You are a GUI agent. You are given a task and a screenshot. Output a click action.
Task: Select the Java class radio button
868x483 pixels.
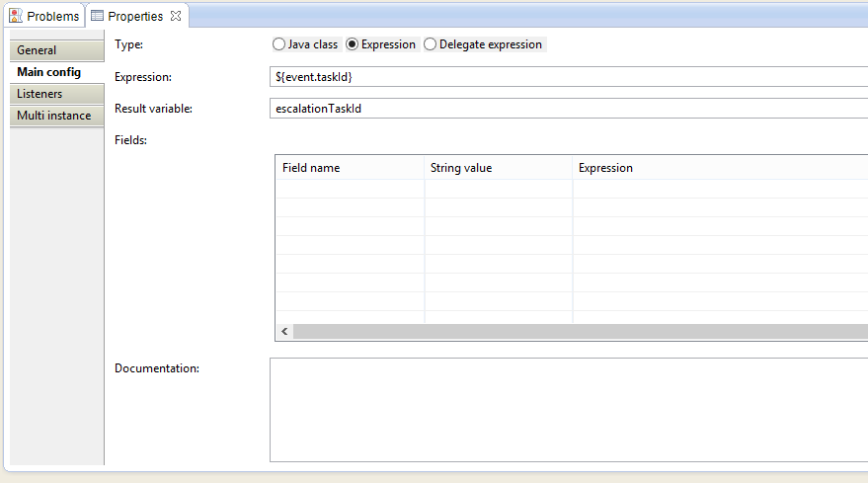(279, 44)
